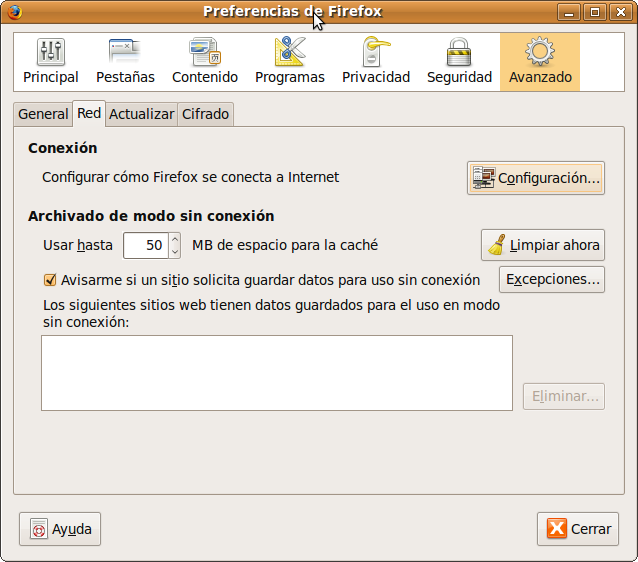Open connection Configuración button
Image resolution: width=638 pixels, height=562 pixels.
coord(535,178)
